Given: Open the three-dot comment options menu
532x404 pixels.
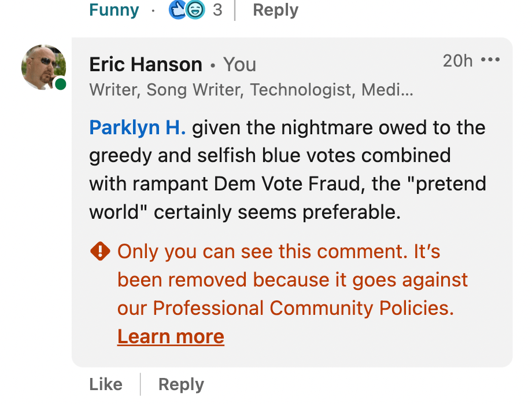Looking at the screenshot, I should pyautogui.click(x=490, y=60).
